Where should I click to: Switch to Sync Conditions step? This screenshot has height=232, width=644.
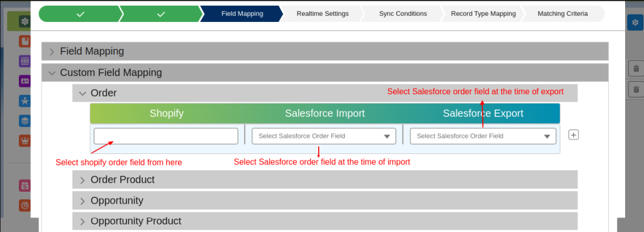coord(403,14)
